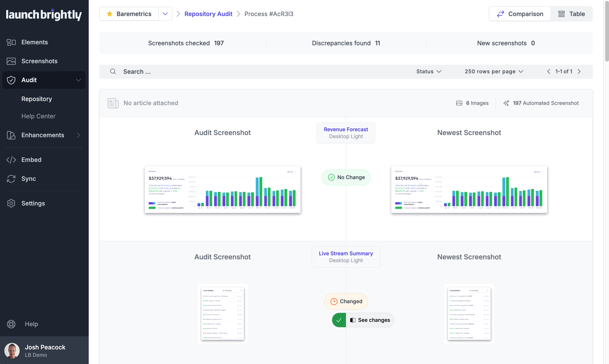Click the Sync arrows icon
The image size is (609, 364).
[11, 179]
